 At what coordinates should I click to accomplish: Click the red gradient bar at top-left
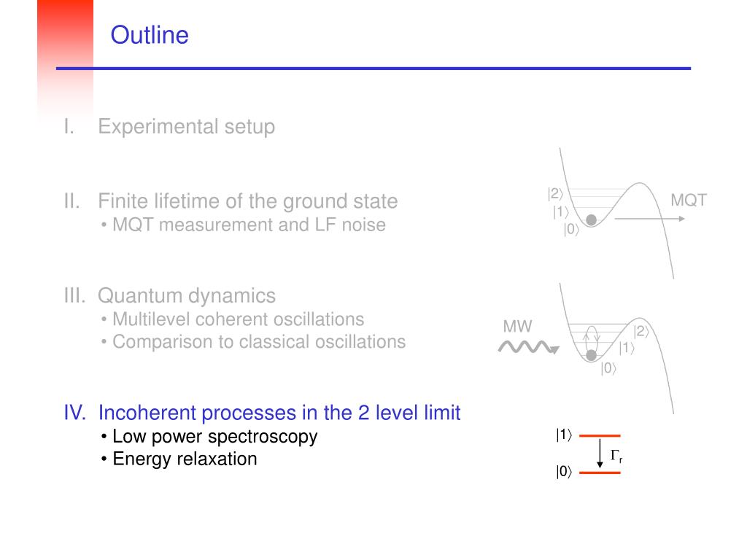[65, 57]
